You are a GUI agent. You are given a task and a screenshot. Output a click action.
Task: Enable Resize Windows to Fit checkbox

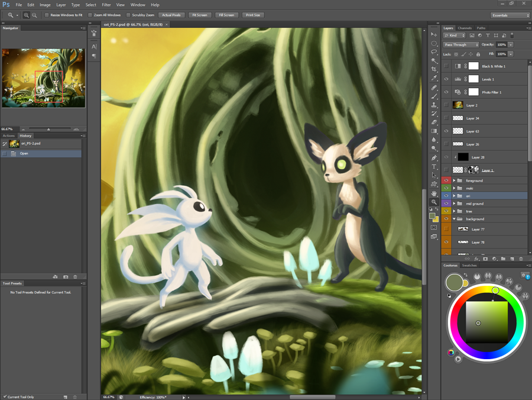47,15
